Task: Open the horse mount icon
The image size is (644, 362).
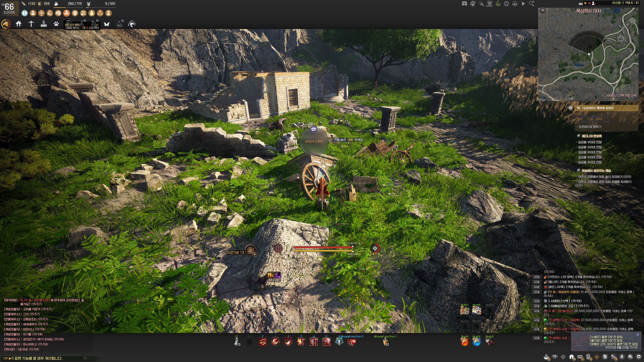Action: pos(6,24)
